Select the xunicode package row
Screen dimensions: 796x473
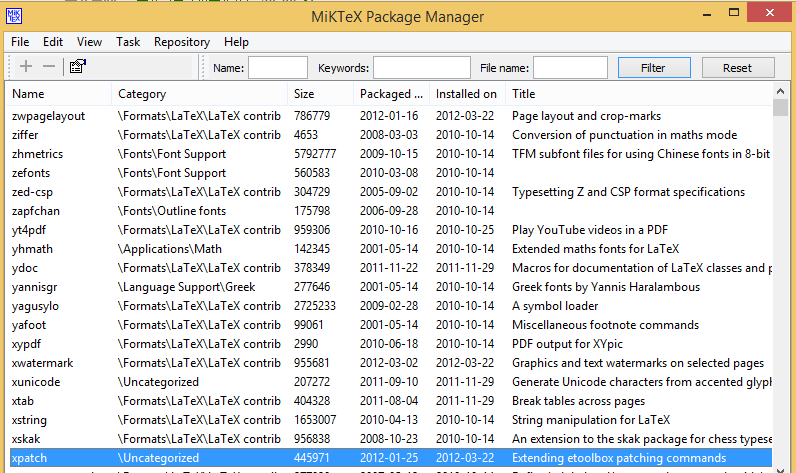(x=391, y=382)
